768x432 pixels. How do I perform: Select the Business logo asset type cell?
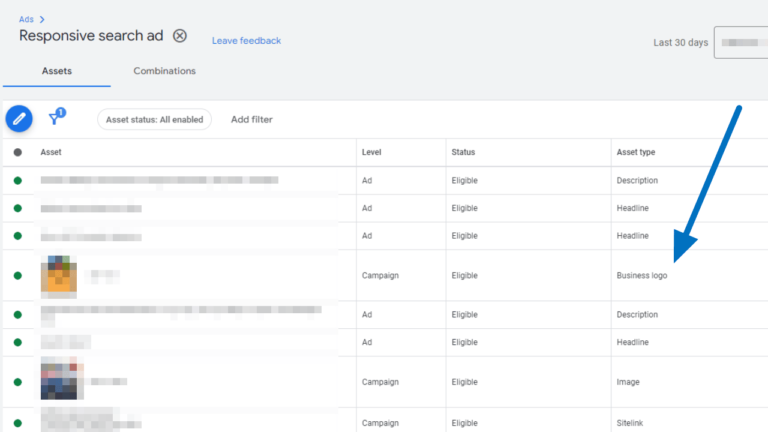(x=642, y=275)
